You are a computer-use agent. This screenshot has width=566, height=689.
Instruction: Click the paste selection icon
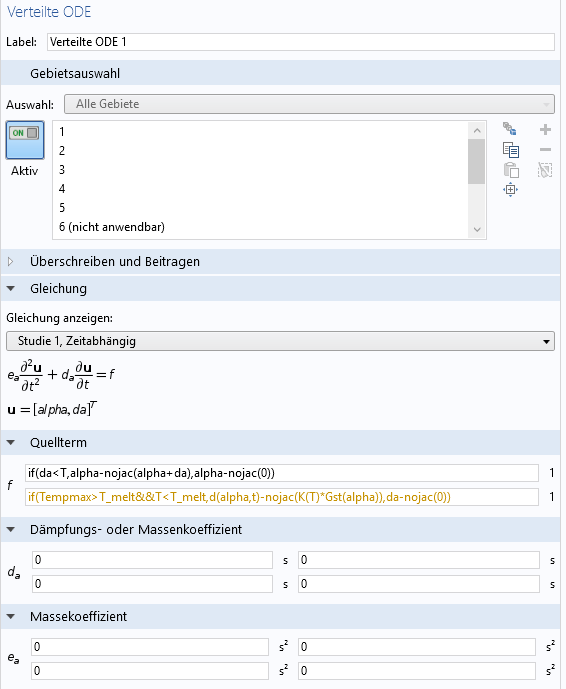[x=511, y=170]
